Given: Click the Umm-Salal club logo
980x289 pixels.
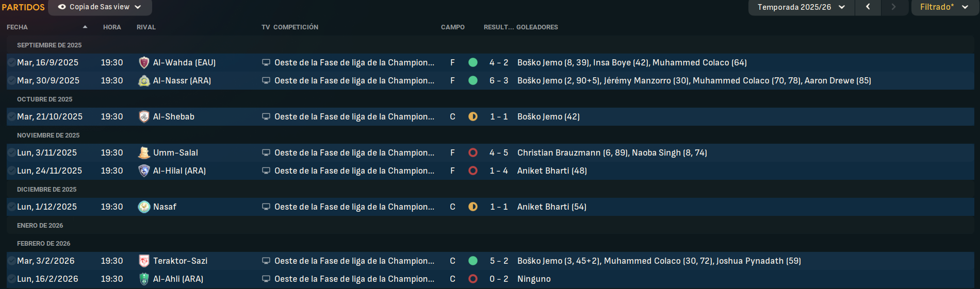Looking at the screenshot, I should coord(144,153).
